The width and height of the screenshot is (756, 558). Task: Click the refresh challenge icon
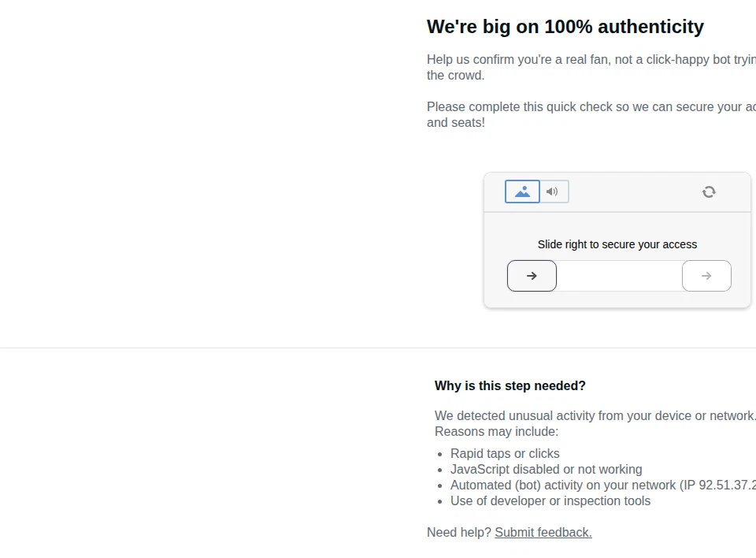coord(709,192)
